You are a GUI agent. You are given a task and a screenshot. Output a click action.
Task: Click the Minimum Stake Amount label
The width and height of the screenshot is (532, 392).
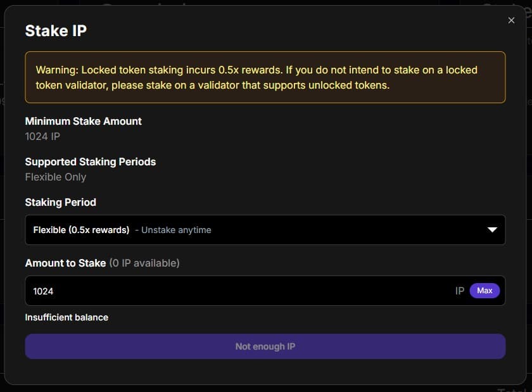click(x=83, y=121)
